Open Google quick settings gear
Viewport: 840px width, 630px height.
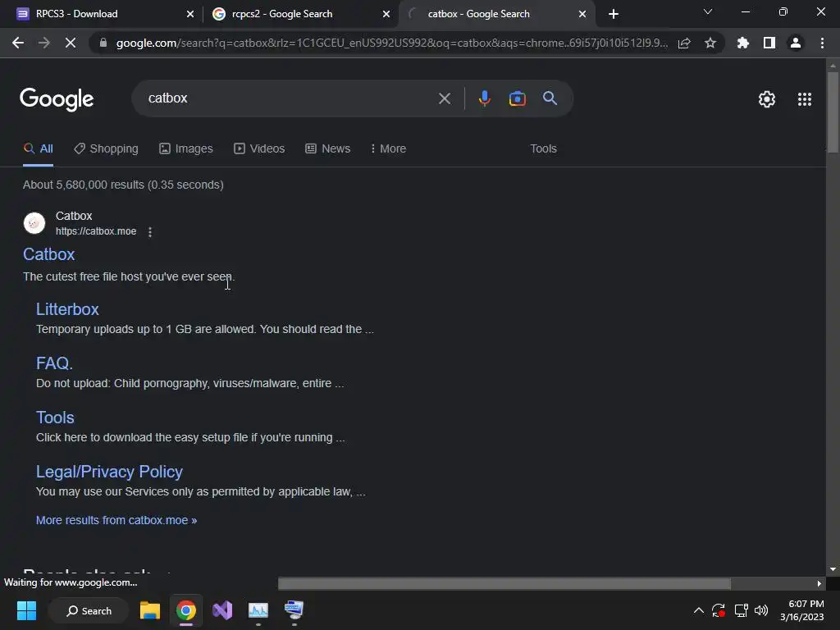tap(767, 99)
